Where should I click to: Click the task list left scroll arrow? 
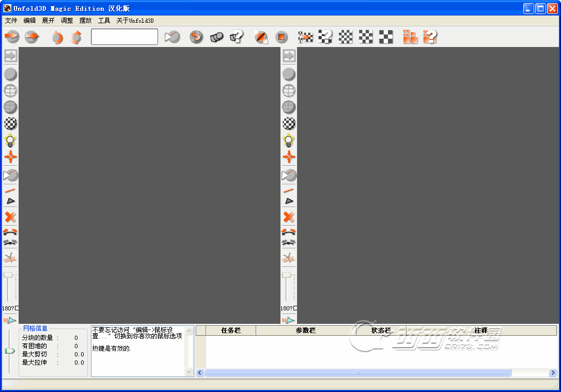pyautogui.click(x=200, y=373)
